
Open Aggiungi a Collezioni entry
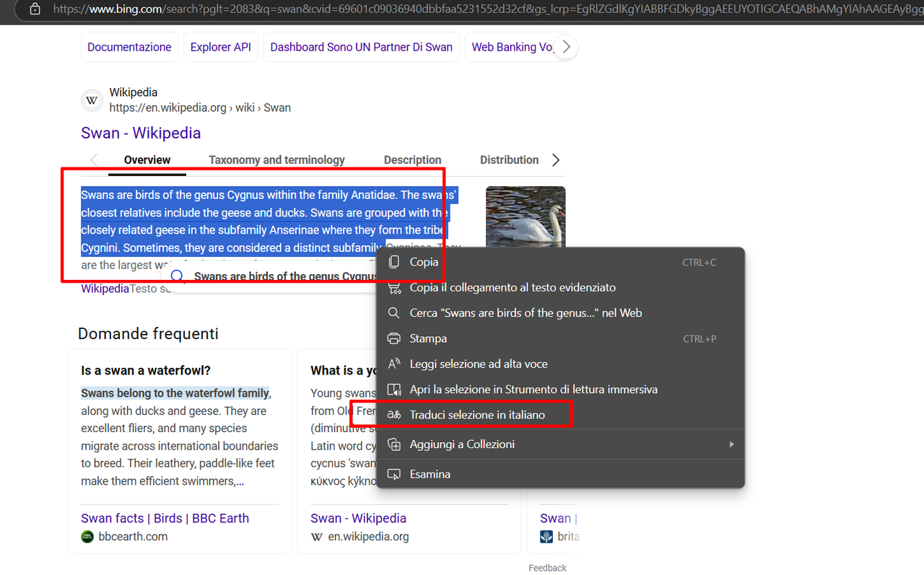point(560,444)
